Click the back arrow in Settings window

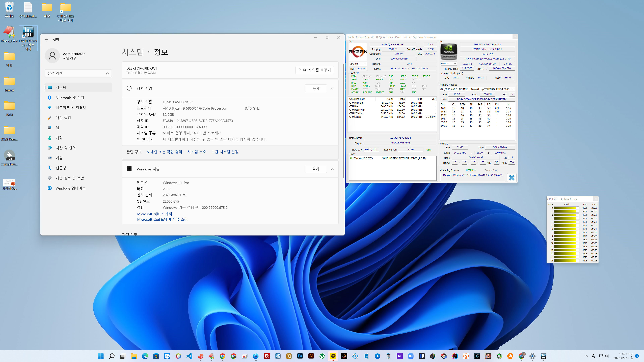[46, 40]
